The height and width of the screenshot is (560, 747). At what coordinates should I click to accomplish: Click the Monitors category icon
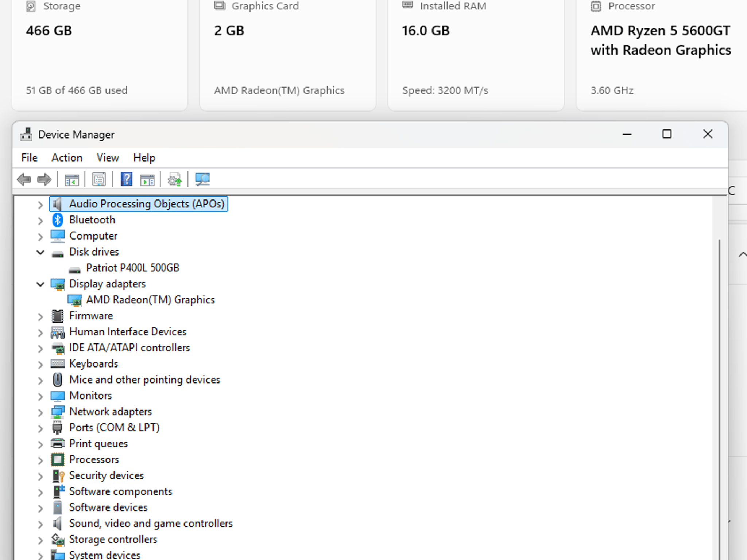tap(58, 396)
